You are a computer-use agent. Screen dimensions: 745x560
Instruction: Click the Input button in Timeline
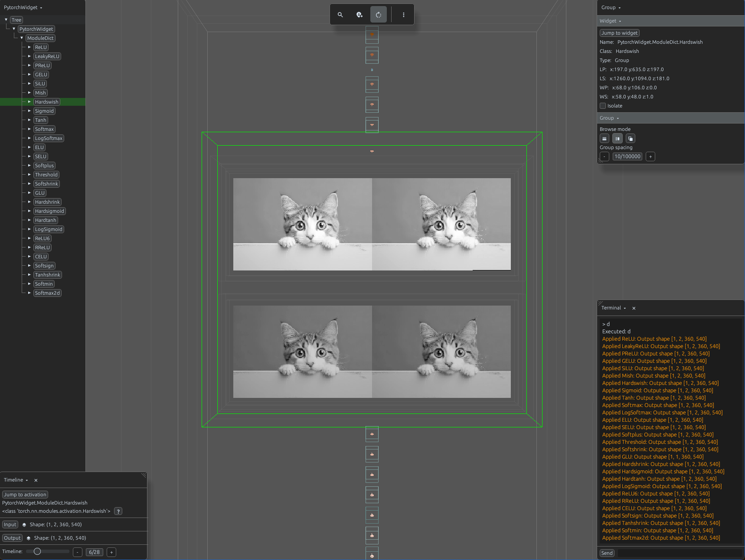click(10, 524)
